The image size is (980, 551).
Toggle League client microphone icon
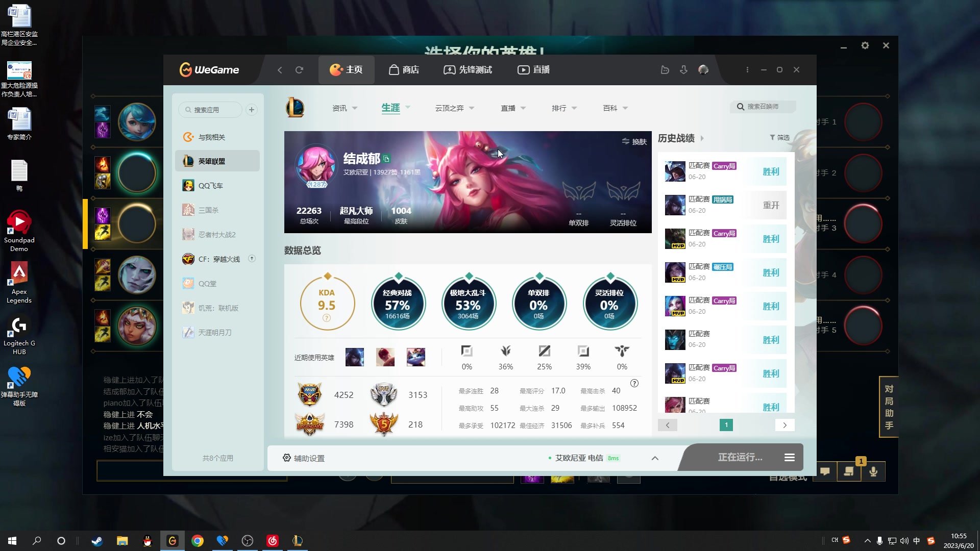click(873, 471)
